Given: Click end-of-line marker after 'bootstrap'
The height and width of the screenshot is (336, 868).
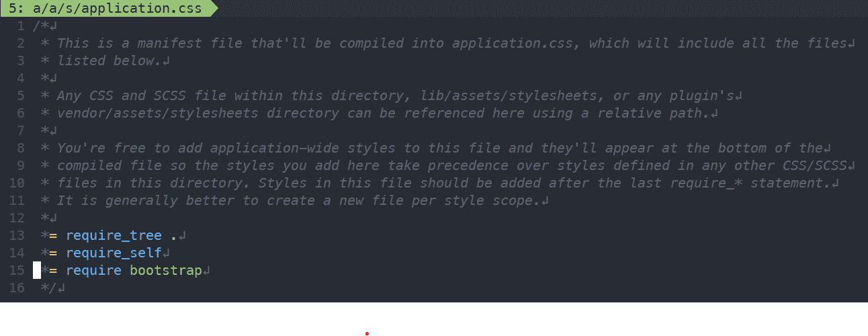Looking at the screenshot, I should [207, 271].
